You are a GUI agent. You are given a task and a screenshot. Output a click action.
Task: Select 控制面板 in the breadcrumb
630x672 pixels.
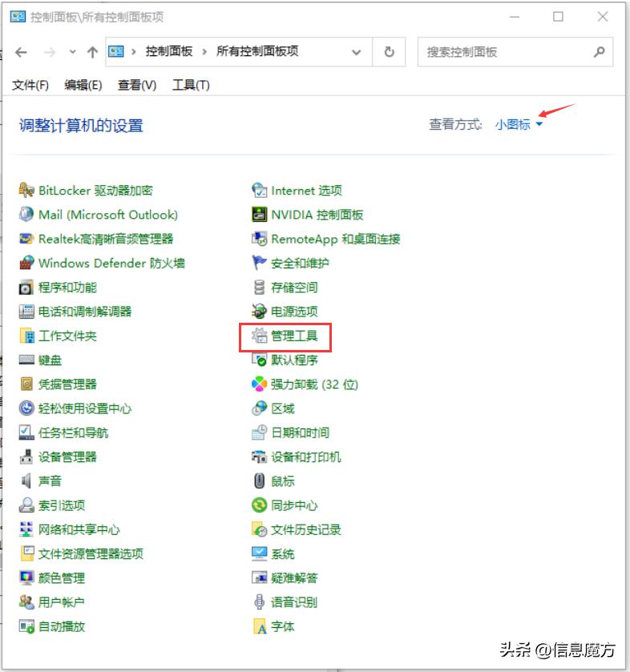[169, 51]
